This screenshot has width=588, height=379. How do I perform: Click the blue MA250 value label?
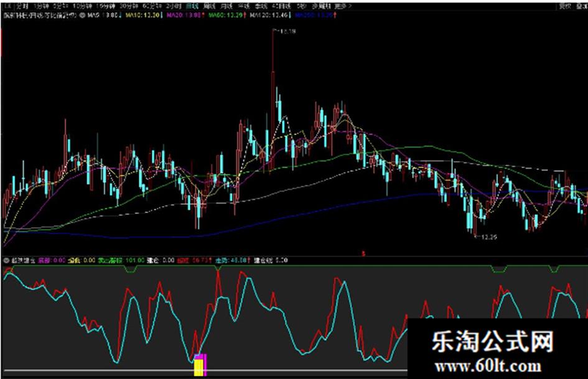tap(315, 16)
